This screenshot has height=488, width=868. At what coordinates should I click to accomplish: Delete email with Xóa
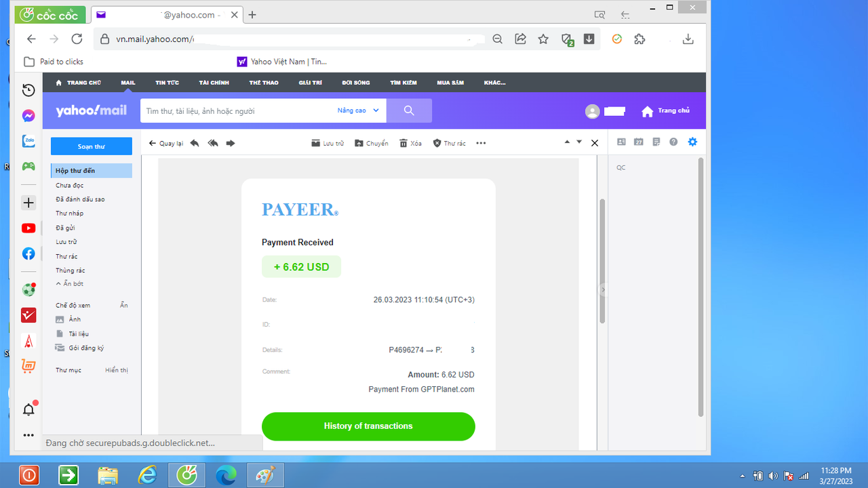[x=410, y=143]
